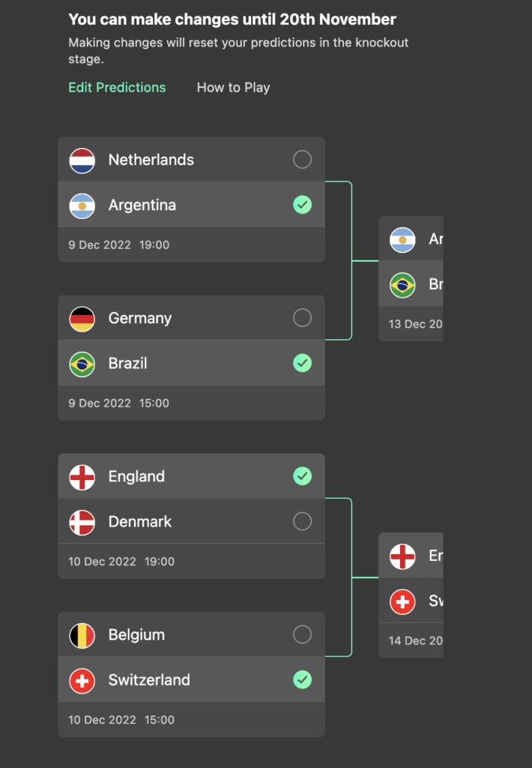This screenshot has width=532, height=768.
Task: Click Argentina flag in the semi-final card
Action: point(402,239)
